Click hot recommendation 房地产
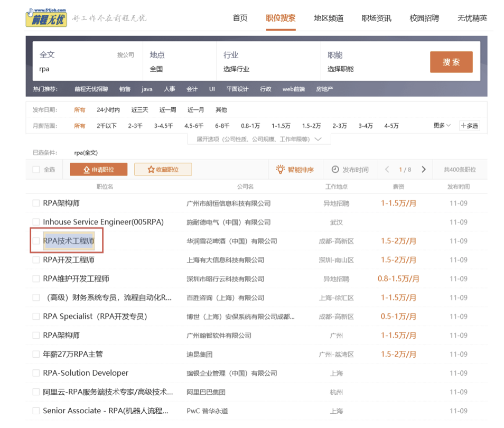The width and height of the screenshot is (504, 428). pyautogui.click(x=324, y=89)
